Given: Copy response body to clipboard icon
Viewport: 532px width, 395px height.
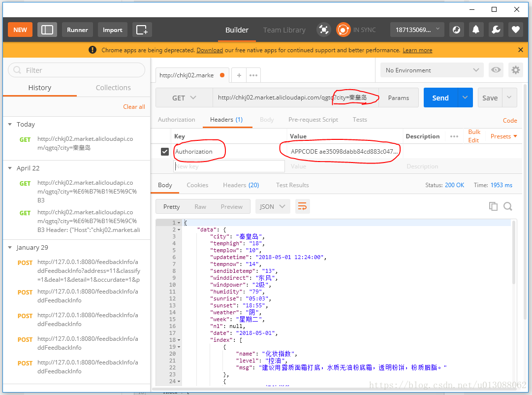Looking at the screenshot, I should [x=493, y=206].
